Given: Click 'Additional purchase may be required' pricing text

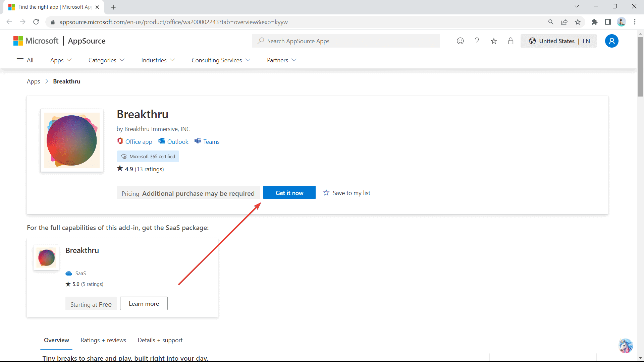Looking at the screenshot, I should [x=198, y=193].
